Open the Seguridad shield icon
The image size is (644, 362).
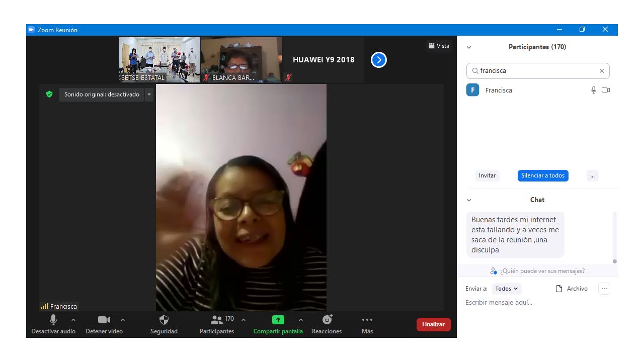(x=164, y=320)
